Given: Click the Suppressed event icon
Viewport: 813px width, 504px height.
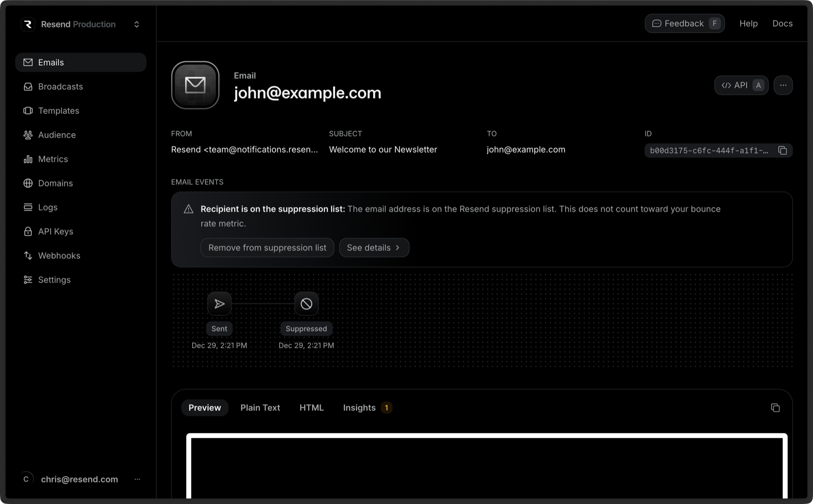Looking at the screenshot, I should pos(306,303).
